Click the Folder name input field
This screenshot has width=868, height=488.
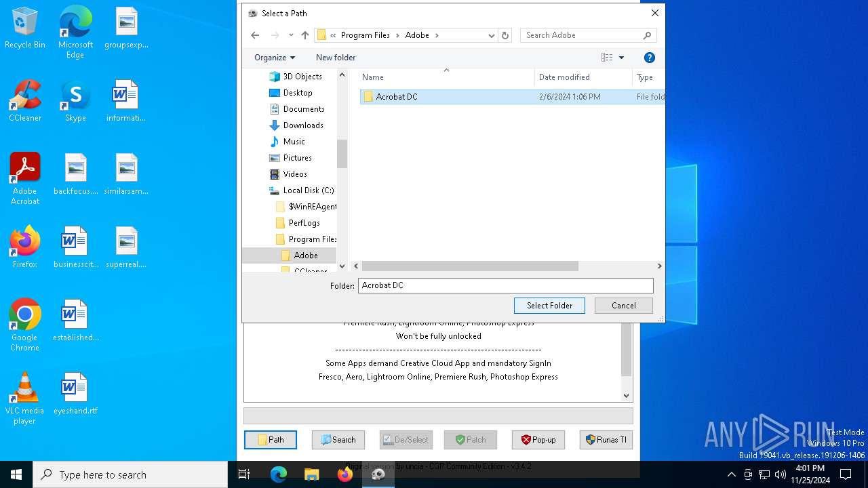click(505, 285)
